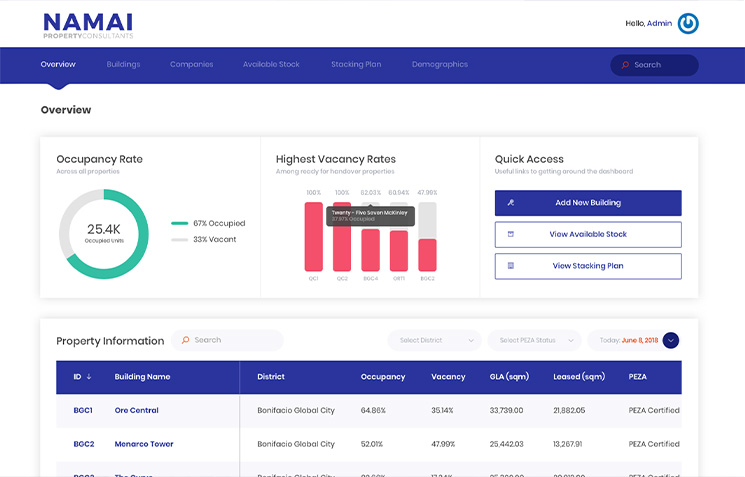The width and height of the screenshot is (745, 477).
Task: Click the Admin user link
Action: click(x=659, y=23)
